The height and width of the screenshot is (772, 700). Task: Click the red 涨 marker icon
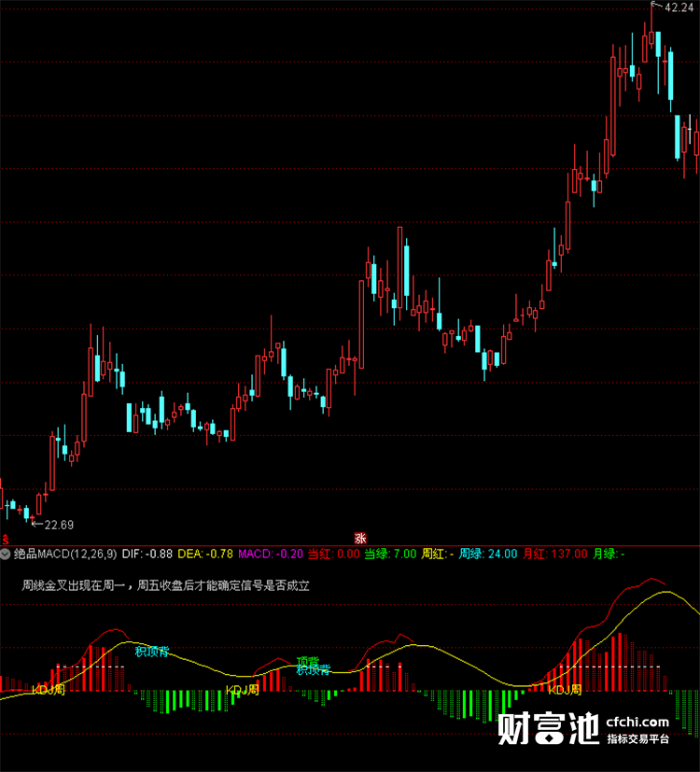(360, 538)
